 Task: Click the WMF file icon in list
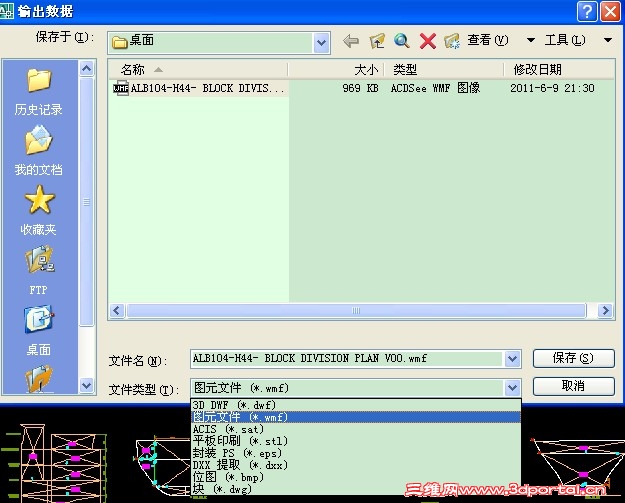(x=121, y=88)
